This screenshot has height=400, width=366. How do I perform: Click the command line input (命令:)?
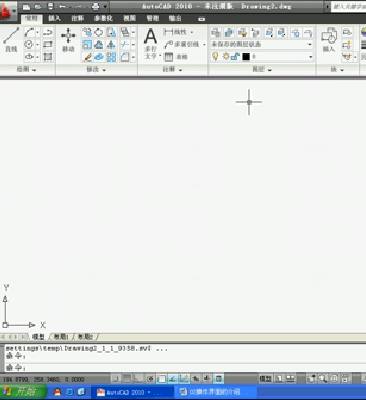185,368
